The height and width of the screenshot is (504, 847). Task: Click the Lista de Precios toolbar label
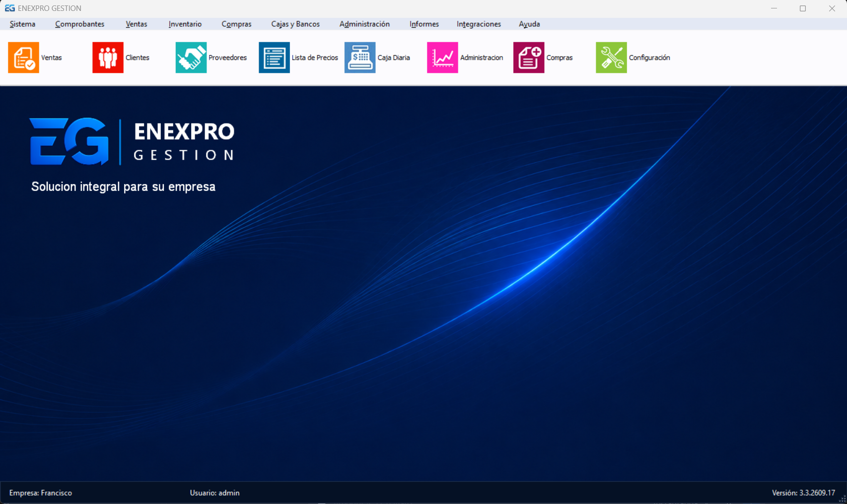tap(315, 58)
